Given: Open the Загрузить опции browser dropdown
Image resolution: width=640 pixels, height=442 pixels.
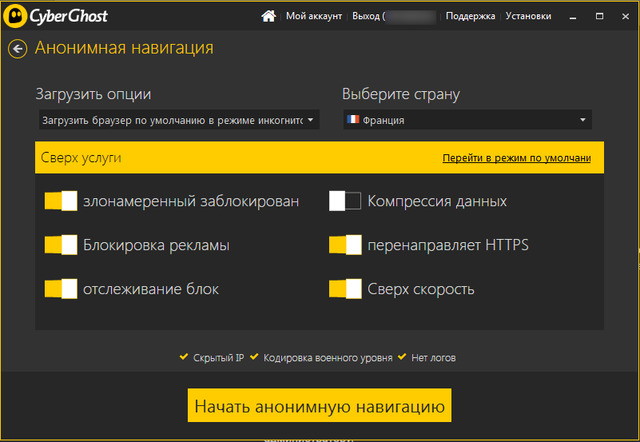Looking at the screenshot, I should click(x=178, y=120).
